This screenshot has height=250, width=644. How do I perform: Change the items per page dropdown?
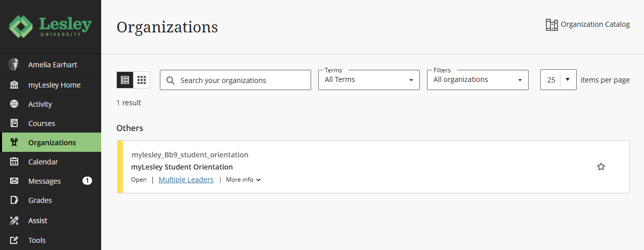pos(559,80)
